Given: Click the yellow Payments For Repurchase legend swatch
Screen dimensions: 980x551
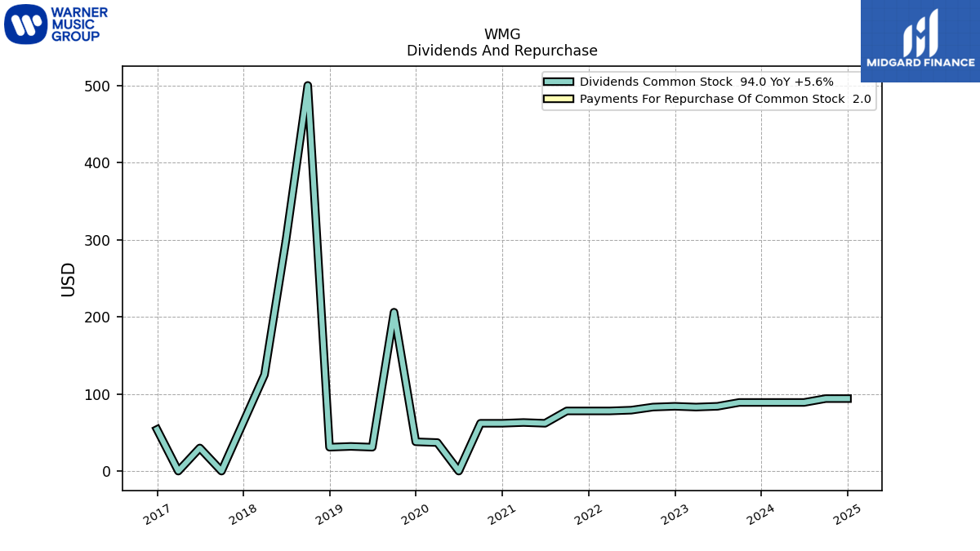Looking at the screenshot, I should tap(559, 99).
